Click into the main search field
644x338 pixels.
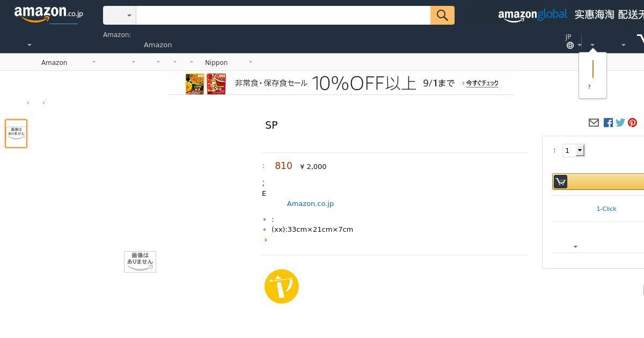pos(283,15)
